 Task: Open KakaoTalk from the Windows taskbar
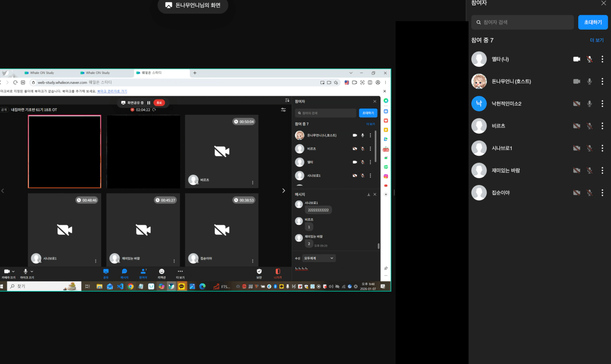(x=182, y=287)
